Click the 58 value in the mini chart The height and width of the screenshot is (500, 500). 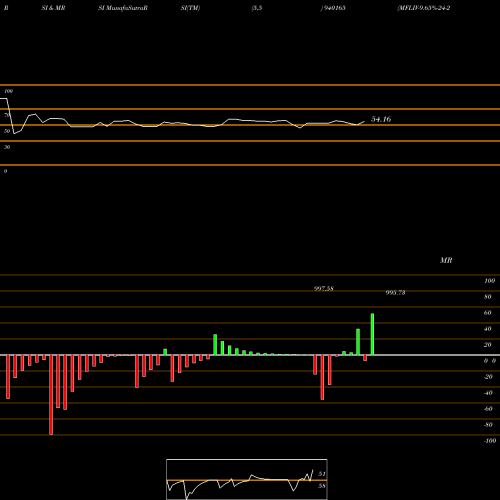pos(322,486)
